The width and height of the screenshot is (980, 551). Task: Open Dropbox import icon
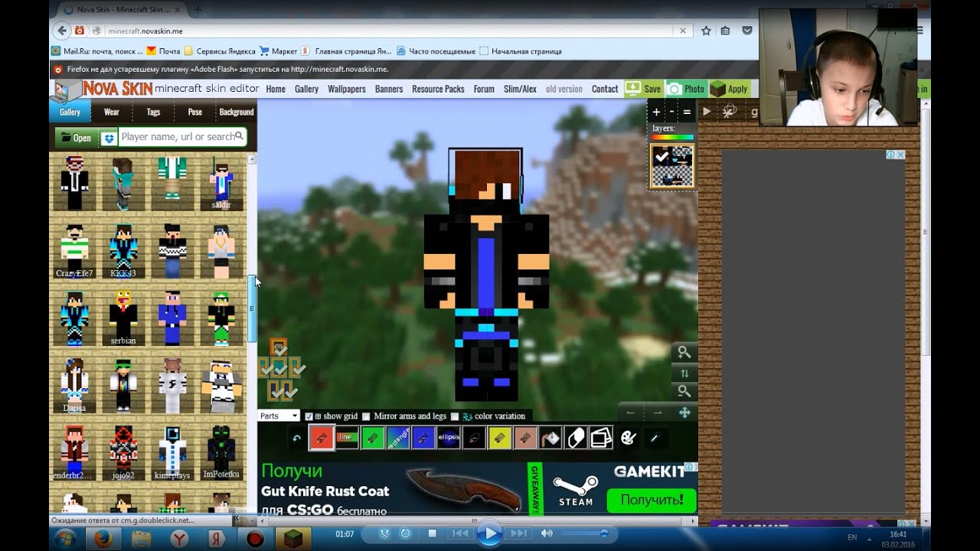pyautogui.click(x=109, y=138)
